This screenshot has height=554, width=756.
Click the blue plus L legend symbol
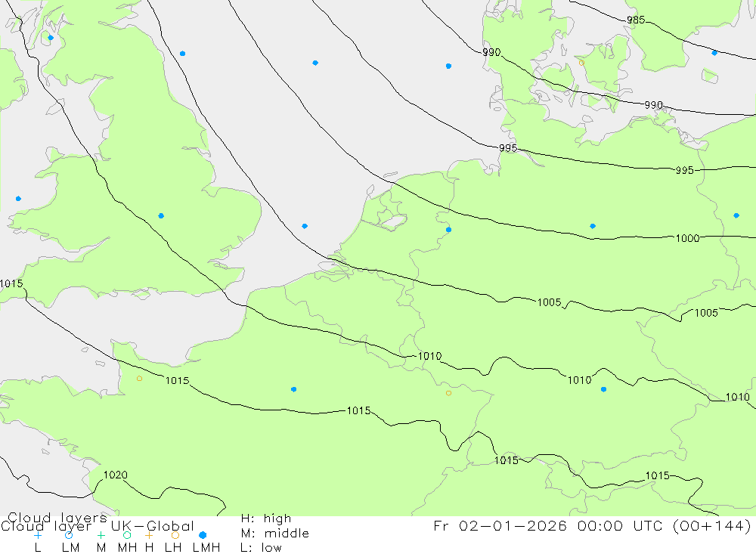[38, 535]
